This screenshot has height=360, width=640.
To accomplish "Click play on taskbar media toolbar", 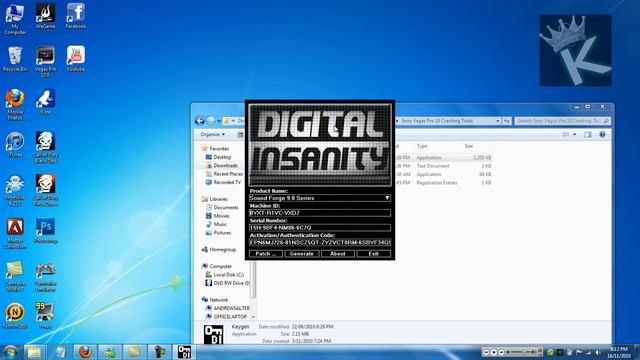I will (493, 352).
